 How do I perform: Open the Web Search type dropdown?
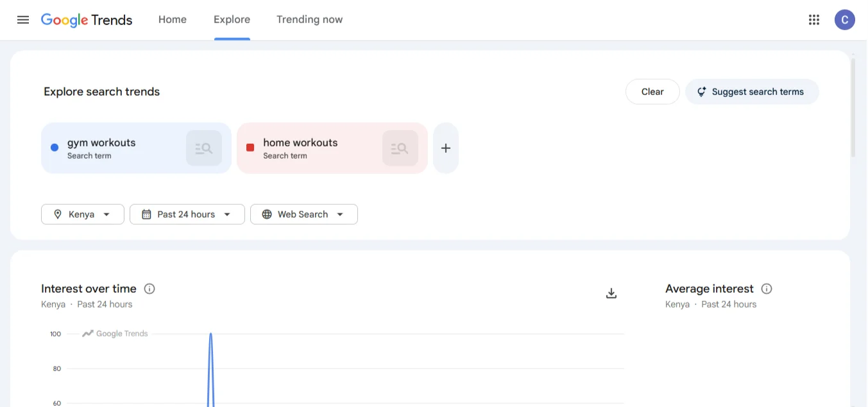(304, 214)
